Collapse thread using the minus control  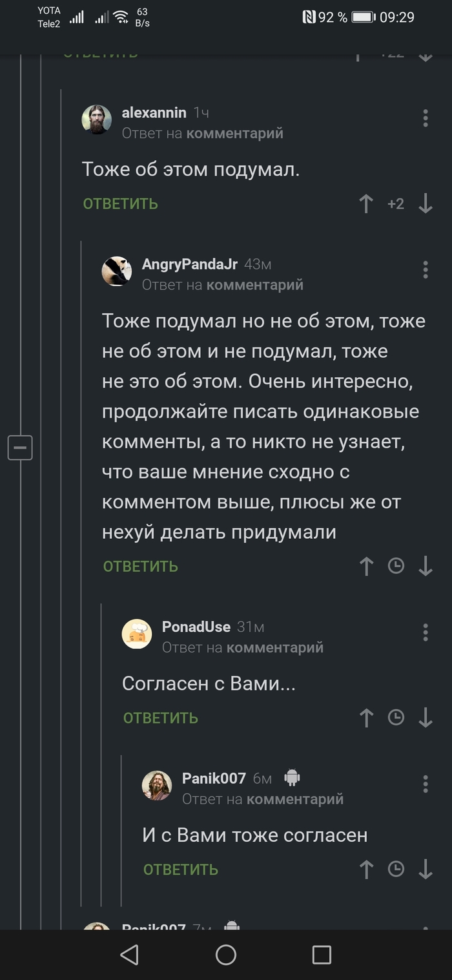pyautogui.click(x=20, y=447)
